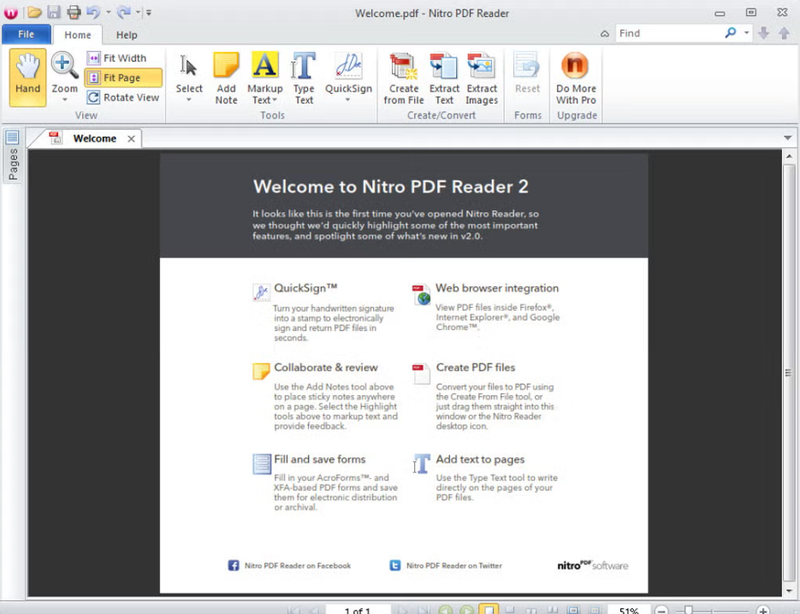Click the Print icon in quick access toolbar
Screen dimensions: 800x614
point(74,12)
